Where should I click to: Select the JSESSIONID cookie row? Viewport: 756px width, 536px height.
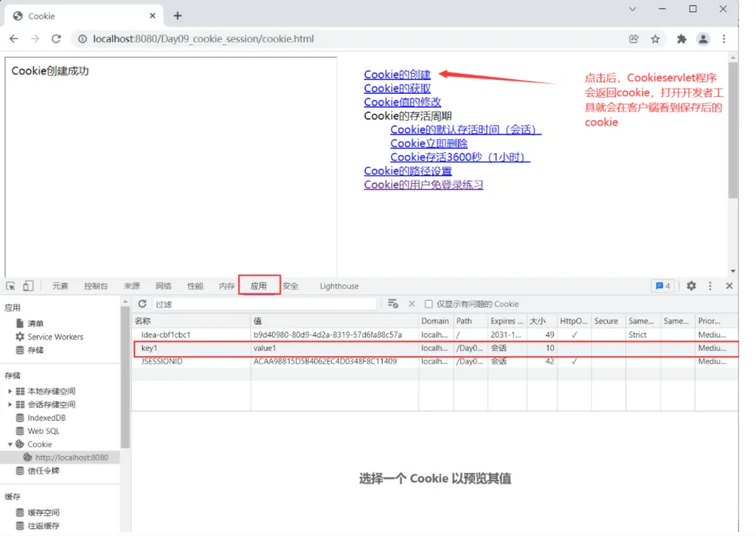tap(436, 361)
